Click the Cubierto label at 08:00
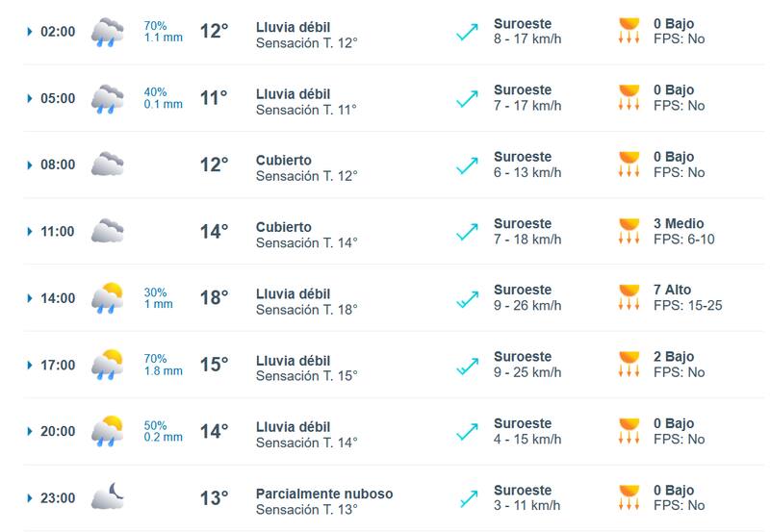The width and height of the screenshot is (770, 532). (284, 161)
